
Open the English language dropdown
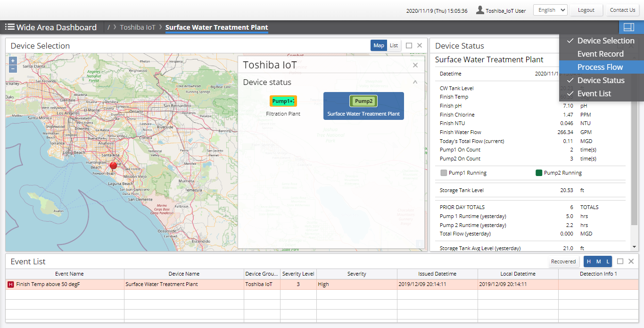[x=550, y=10]
